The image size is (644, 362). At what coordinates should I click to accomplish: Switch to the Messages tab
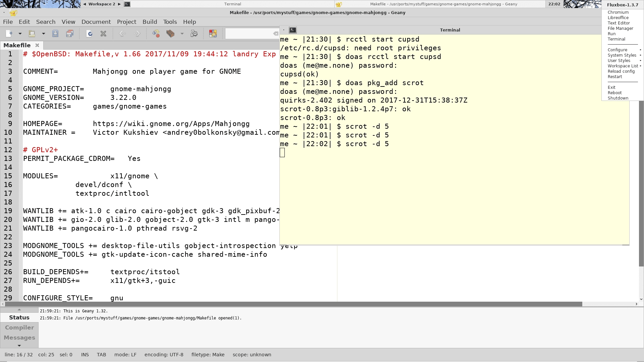click(x=19, y=338)
